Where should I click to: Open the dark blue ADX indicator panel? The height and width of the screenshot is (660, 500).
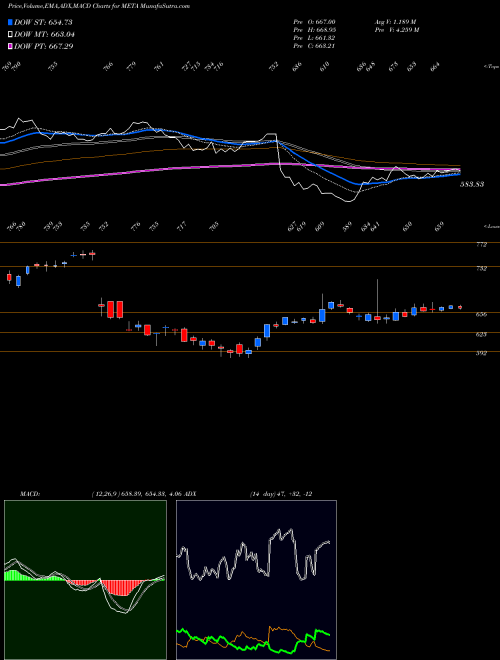(256, 580)
